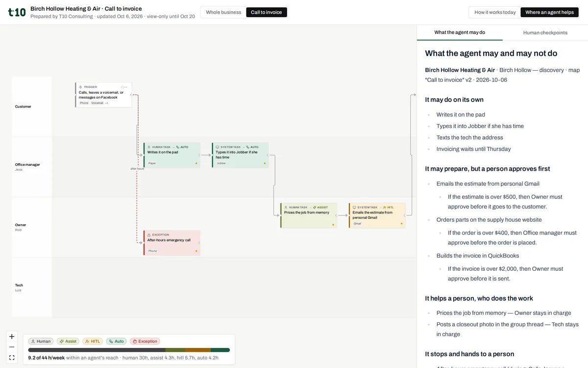
Task: Open the 'Types it into Jobber' task card
Action: point(240,155)
